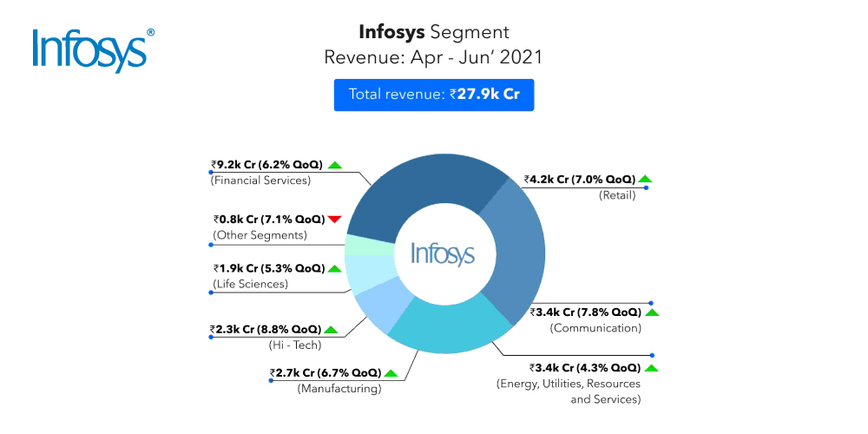Click the text ₹1.9k Cr (5.3% QoQ)
The width and height of the screenshot is (868, 434).
click(x=268, y=268)
